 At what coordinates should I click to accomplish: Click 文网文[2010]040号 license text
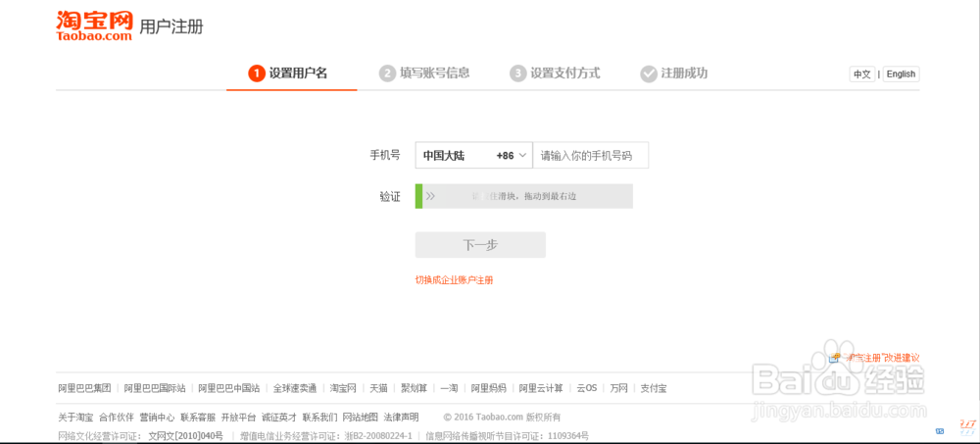(x=185, y=436)
